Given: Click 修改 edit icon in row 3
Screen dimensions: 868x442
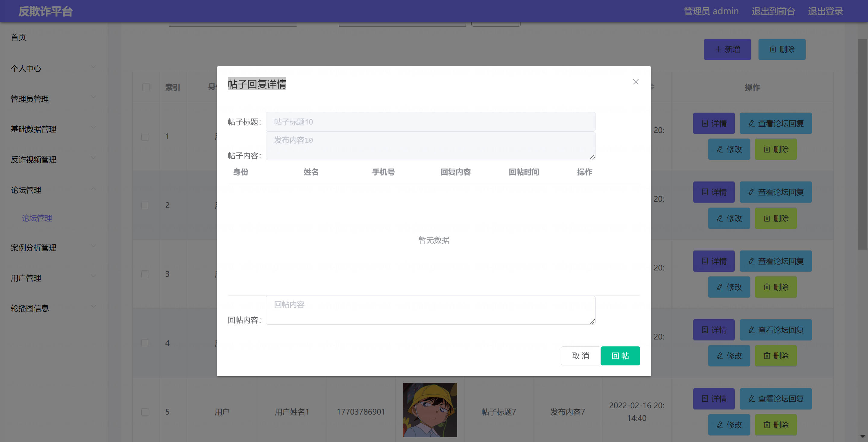Looking at the screenshot, I should point(720,287).
